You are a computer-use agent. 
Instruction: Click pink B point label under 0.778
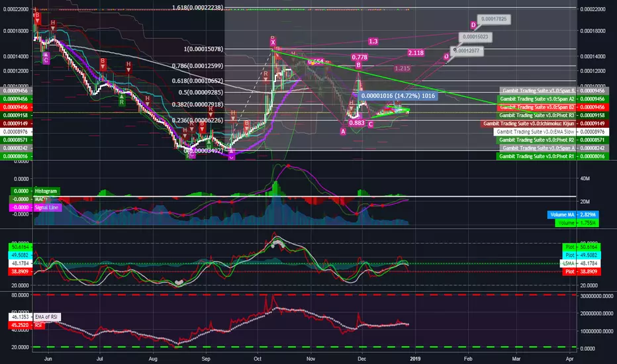pos(358,65)
